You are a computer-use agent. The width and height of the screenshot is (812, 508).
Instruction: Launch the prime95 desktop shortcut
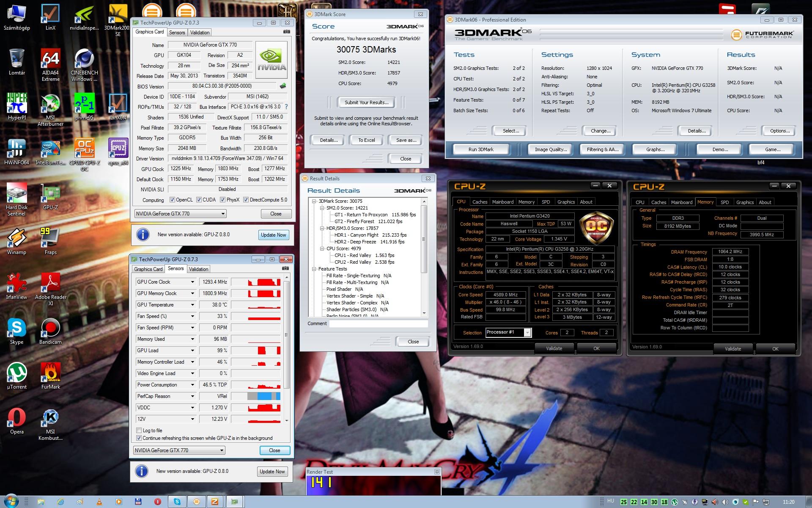pyautogui.click(x=84, y=107)
